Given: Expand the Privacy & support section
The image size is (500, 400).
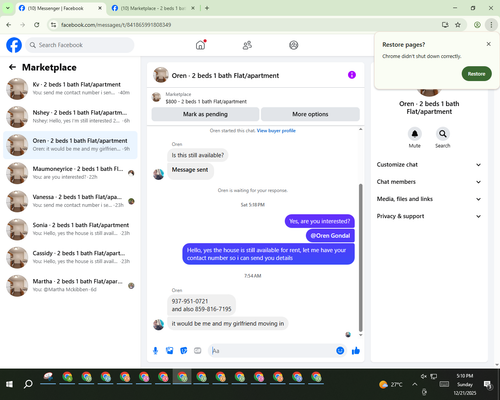Looking at the screenshot, I should click(429, 216).
